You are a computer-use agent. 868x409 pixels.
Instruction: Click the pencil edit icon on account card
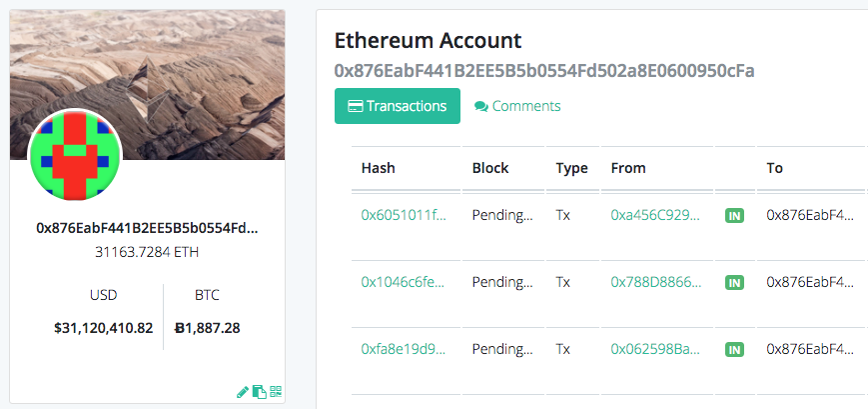point(243,392)
